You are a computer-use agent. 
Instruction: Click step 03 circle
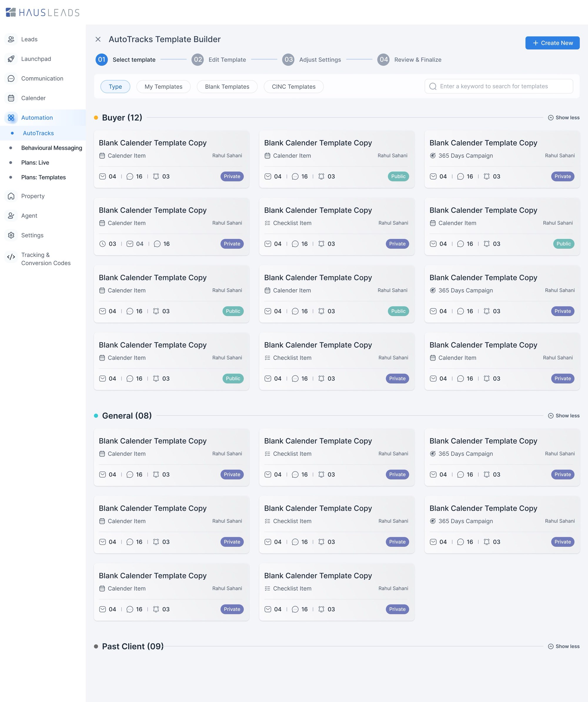pos(288,59)
